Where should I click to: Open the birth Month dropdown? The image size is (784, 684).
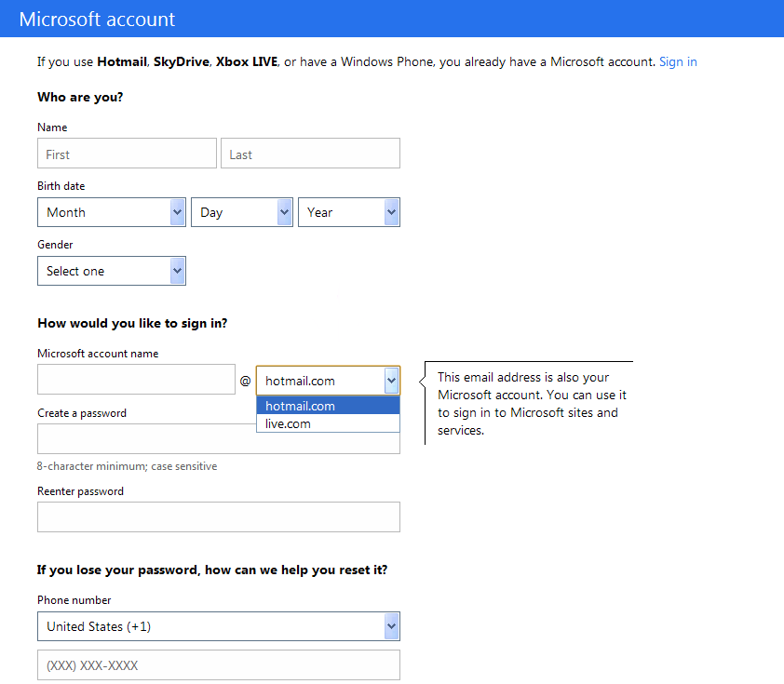112,212
